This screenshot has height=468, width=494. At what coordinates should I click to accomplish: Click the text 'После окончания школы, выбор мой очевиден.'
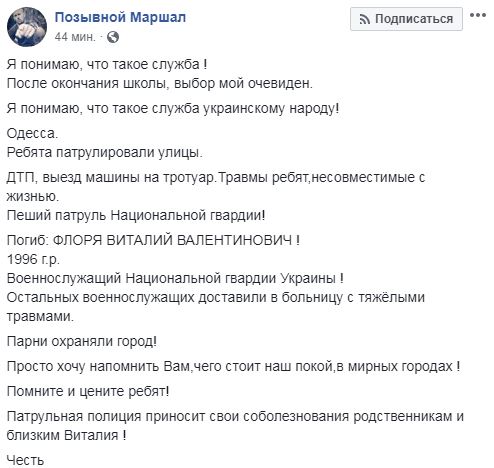(x=160, y=83)
